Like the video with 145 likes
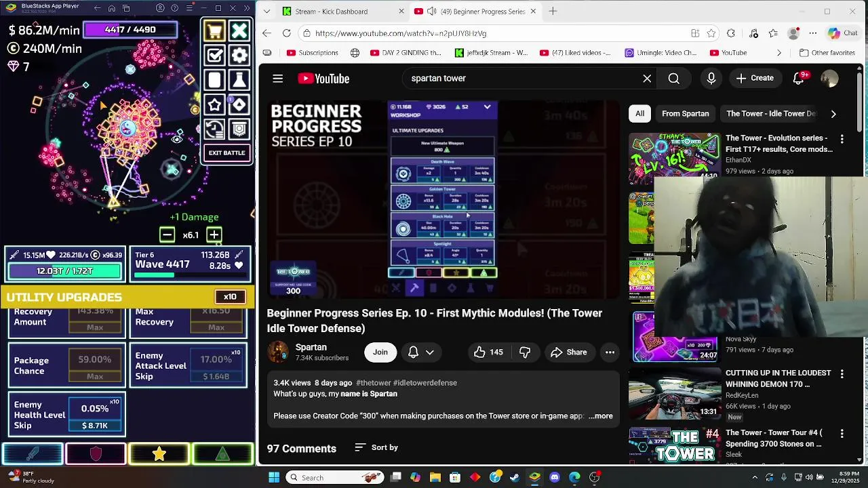The image size is (868, 488). [x=488, y=352]
